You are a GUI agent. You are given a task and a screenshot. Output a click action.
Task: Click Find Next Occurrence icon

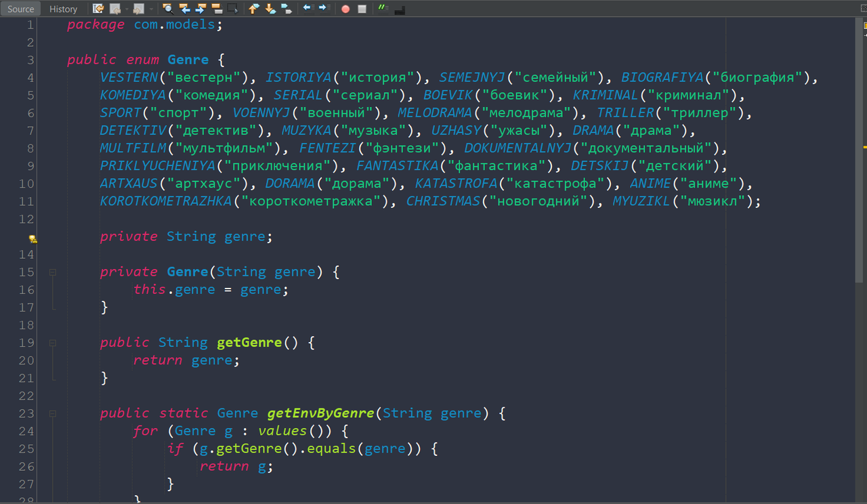[200, 9]
